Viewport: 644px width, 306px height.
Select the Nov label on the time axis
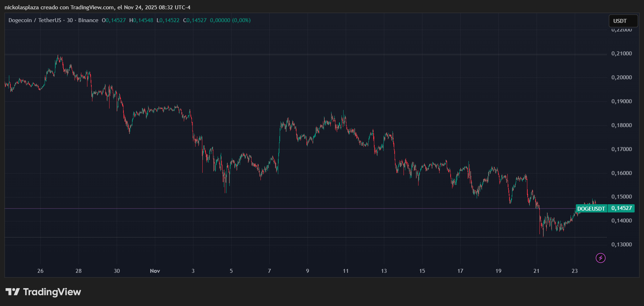155,271
